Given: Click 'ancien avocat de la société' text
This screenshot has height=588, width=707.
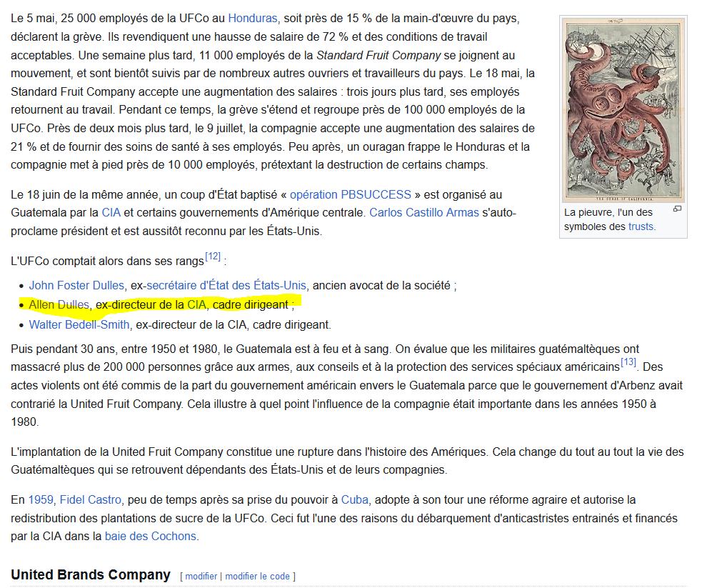Looking at the screenshot, I should click(381, 286).
